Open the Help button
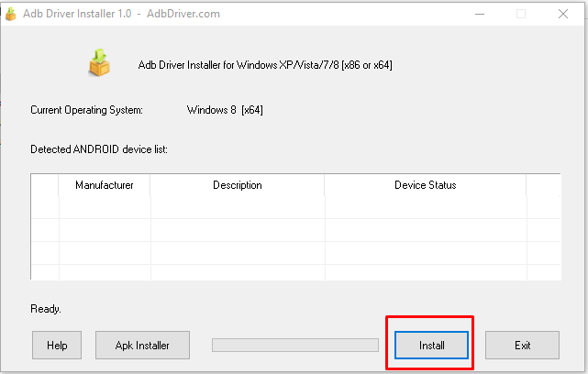Image resolution: width=588 pixels, height=374 pixels. point(57,346)
